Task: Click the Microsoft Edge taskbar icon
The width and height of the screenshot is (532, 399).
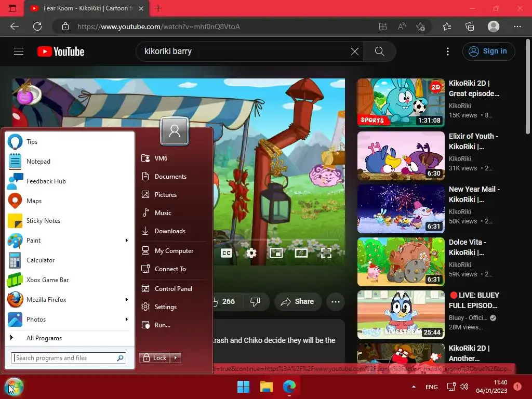Action: pos(289,387)
